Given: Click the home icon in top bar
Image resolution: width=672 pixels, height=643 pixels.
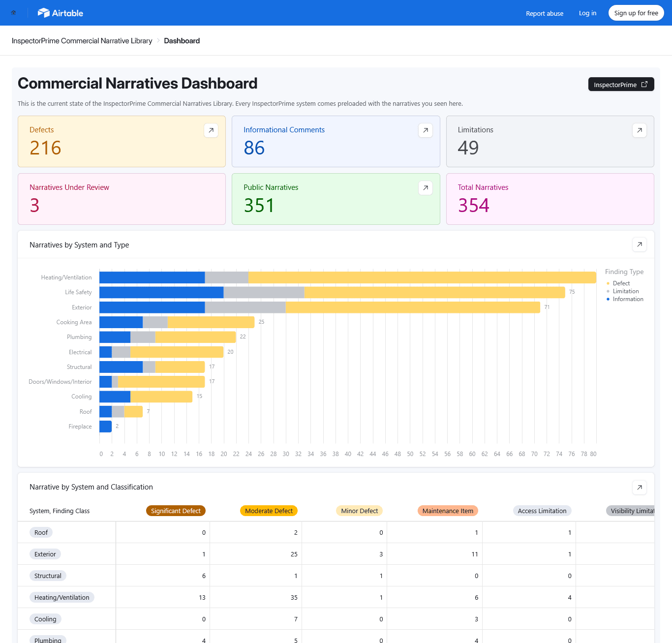Looking at the screenshot, I should 13,13.
